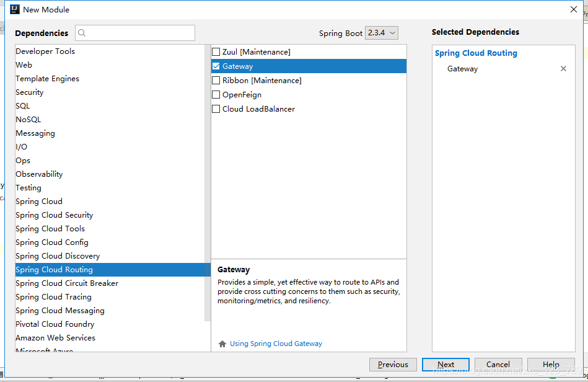This screenshot has width=588, height=382.
Task: Click the category list vertical scrollbar
Action: pos(208,183)
